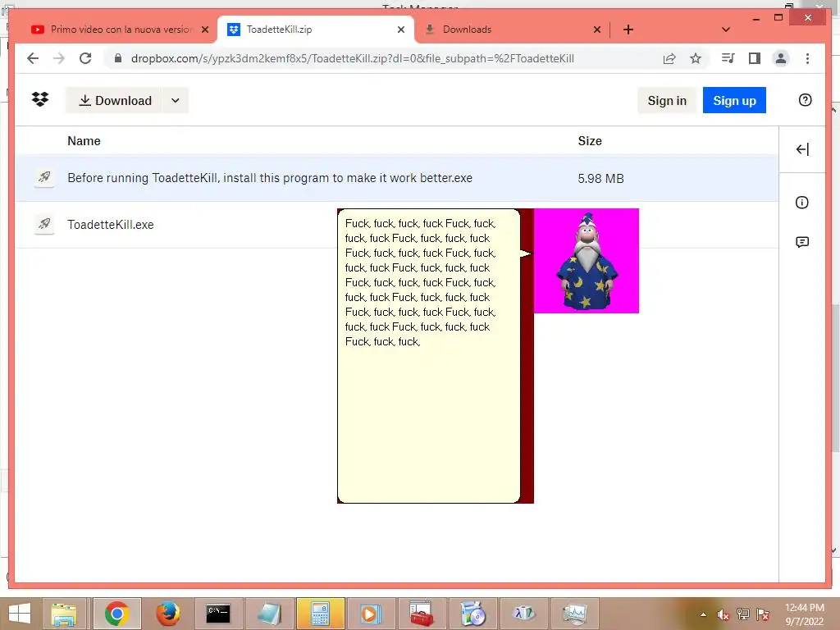Viewport: 840px width, 630px height.
Task: Close the Downloads tab
Action: 597,30
